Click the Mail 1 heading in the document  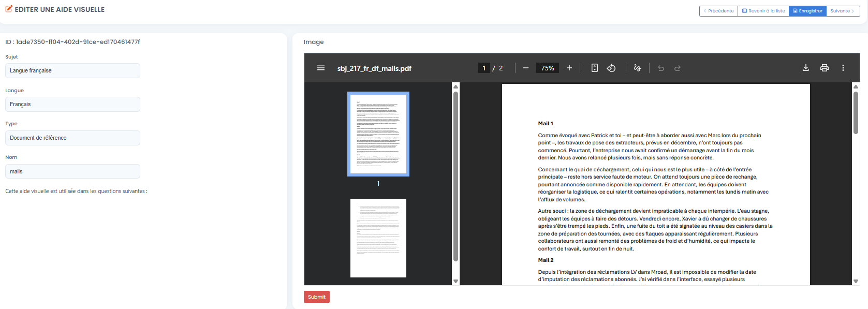[x=546, y=124]
